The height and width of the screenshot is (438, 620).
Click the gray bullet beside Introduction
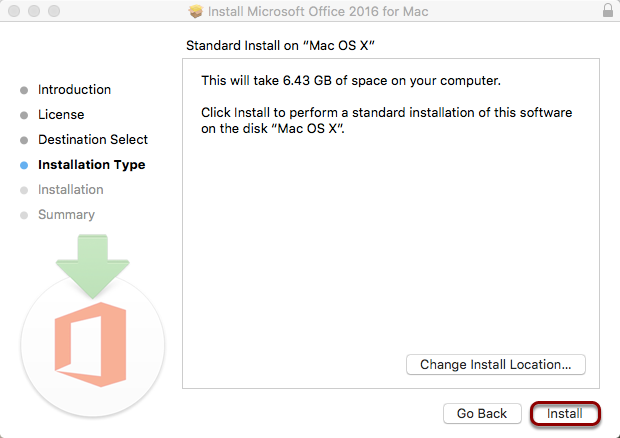[x=24, y=91]
